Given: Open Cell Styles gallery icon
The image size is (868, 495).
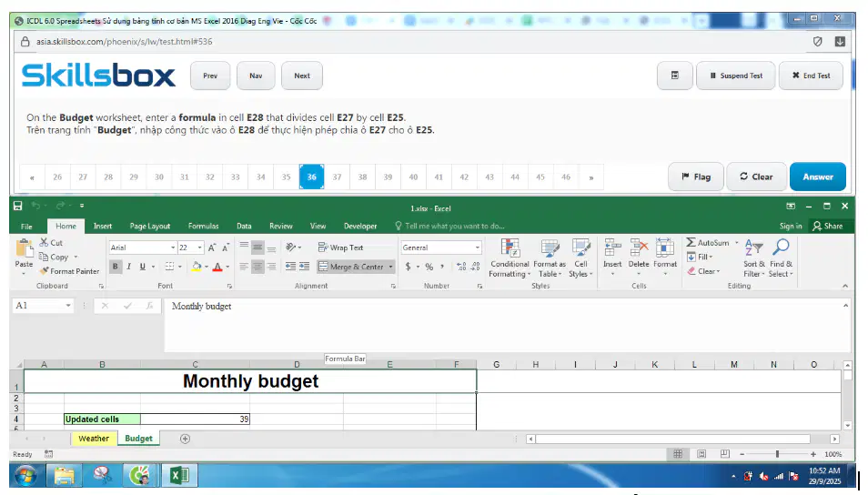Looking at the screenshot, I should coord(580,248).
